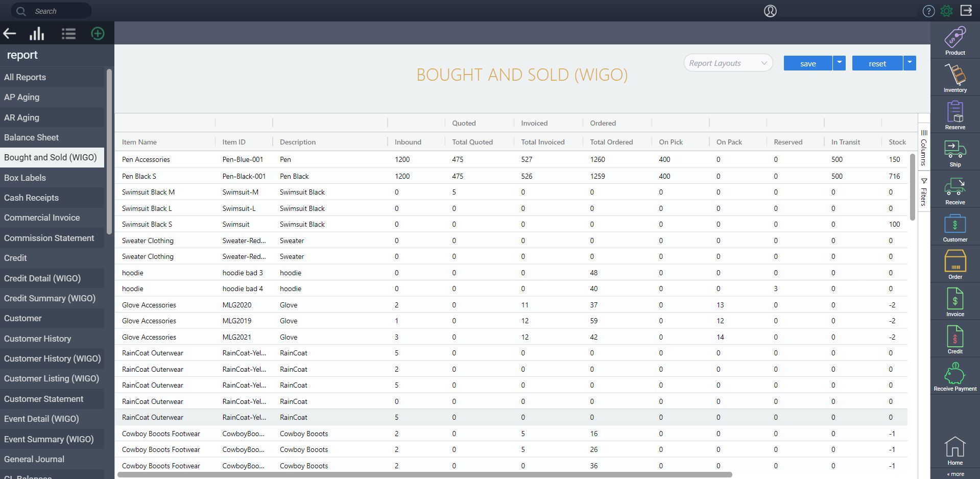Open the Cash Receipts report
This screenshot has width=980, height=479.
[52, 198]
